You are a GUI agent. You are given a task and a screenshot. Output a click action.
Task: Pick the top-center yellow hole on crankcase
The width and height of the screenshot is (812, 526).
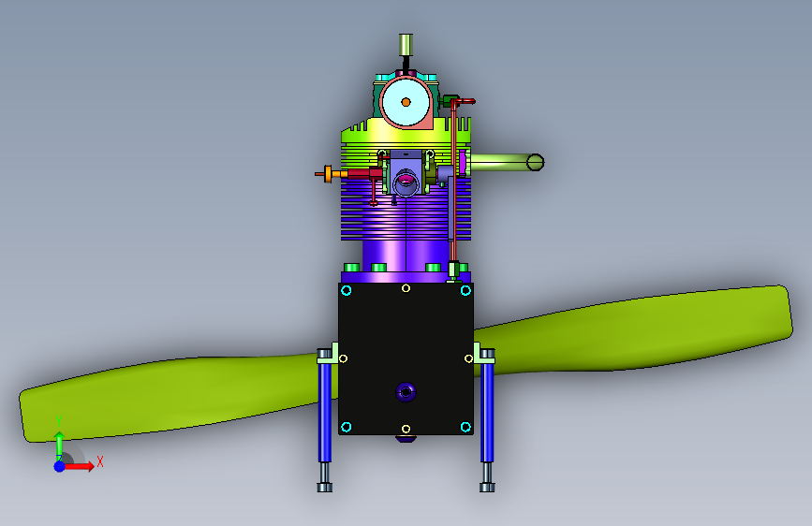point(406,288)
